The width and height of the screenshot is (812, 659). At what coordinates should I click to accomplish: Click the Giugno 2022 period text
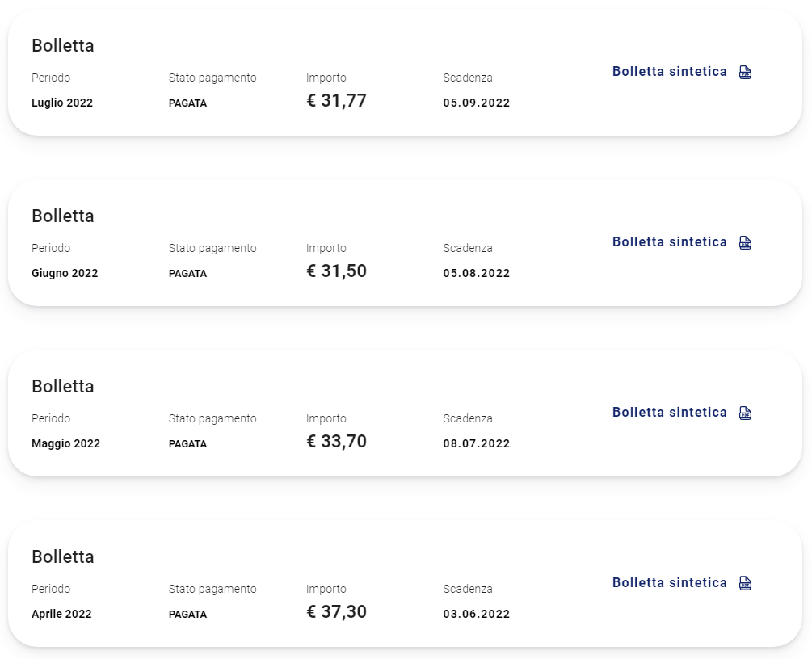click(65, 273)
